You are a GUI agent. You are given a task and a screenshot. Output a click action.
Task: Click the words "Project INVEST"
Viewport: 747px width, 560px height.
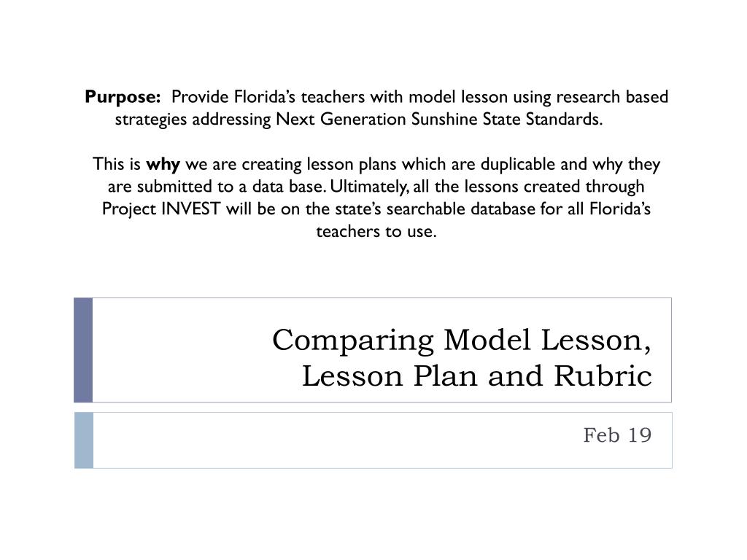[x=161, y=209]
